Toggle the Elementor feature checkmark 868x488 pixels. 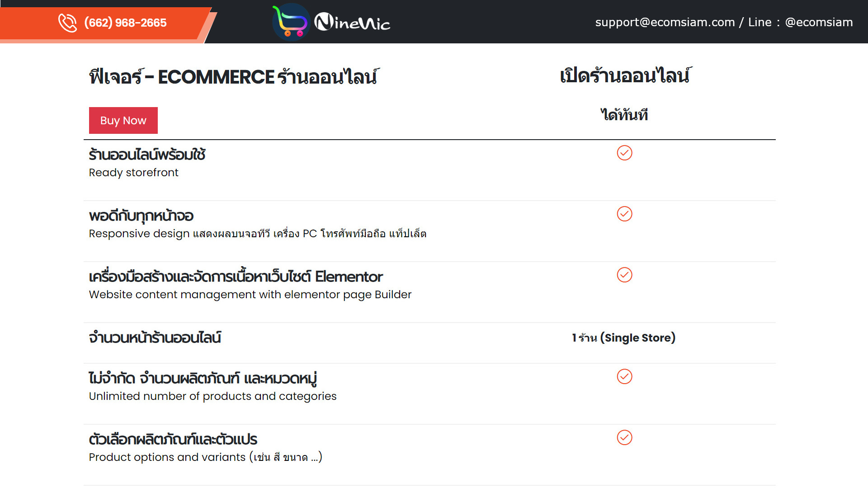coord(624,274)
